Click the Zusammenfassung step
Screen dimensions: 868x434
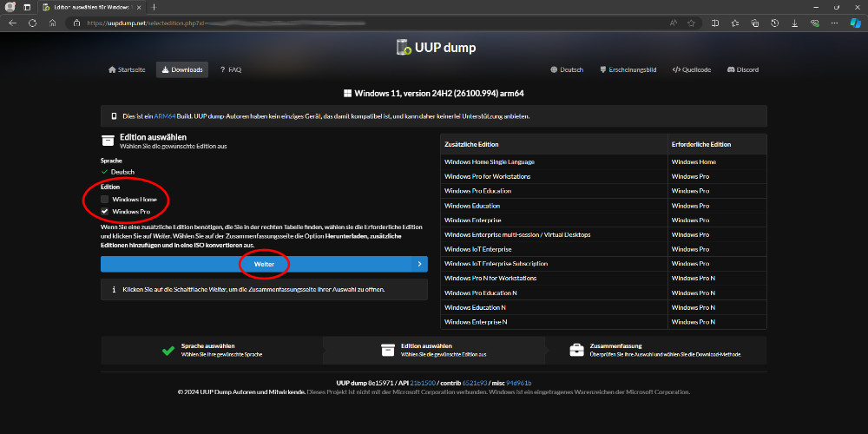[656, 350]
